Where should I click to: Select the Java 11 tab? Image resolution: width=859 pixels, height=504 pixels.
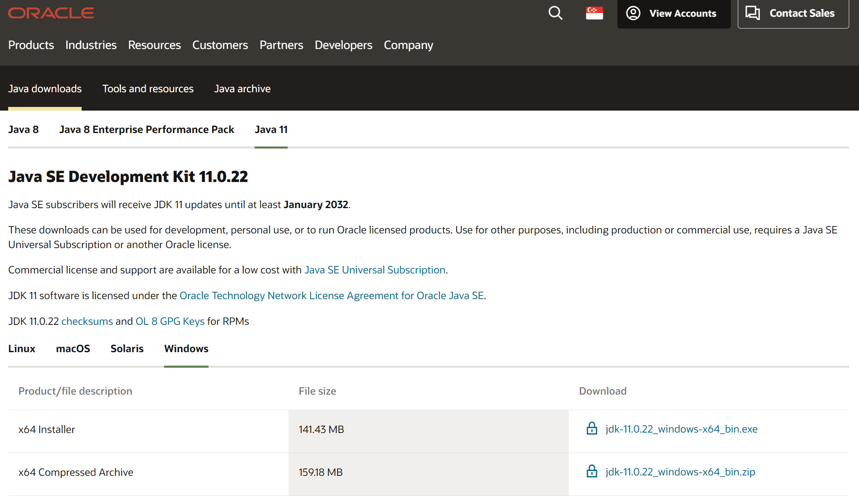click(271, 129)
